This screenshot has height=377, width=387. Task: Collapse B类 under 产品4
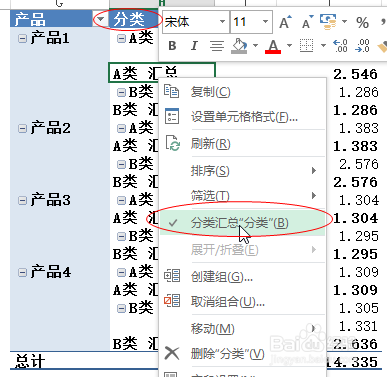click(x=121, y=308)
